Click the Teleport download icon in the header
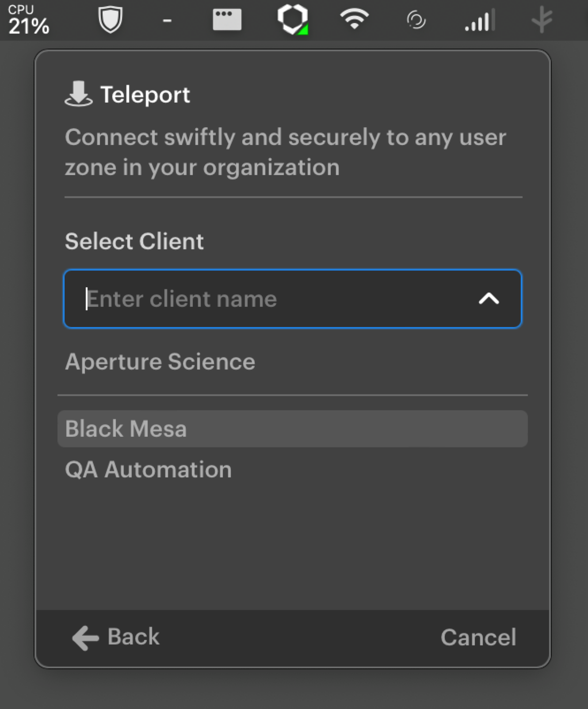The height and width of the screenshot is (709, 588). (x=79, y=94)
